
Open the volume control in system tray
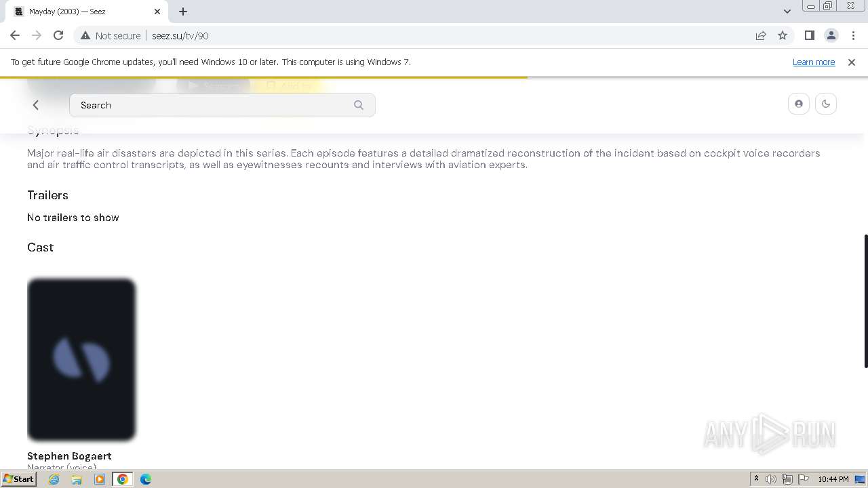click(x=771, y=479)
